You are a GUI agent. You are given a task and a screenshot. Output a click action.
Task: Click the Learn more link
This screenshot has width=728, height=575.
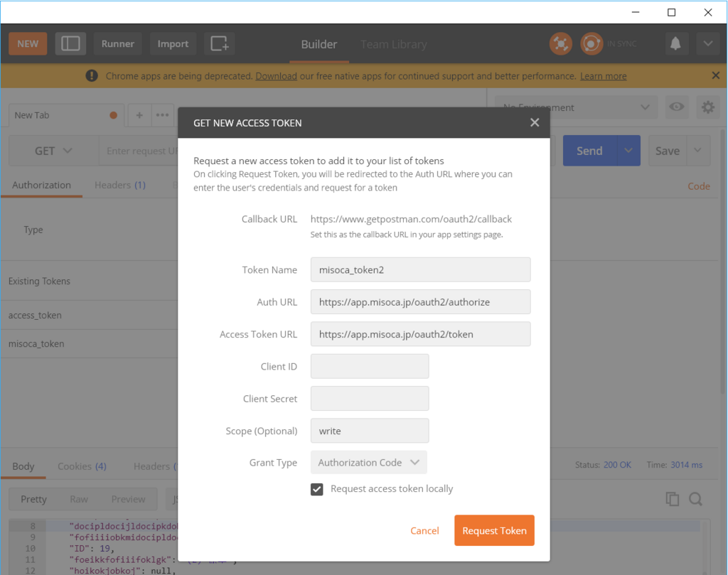(603, 76)
